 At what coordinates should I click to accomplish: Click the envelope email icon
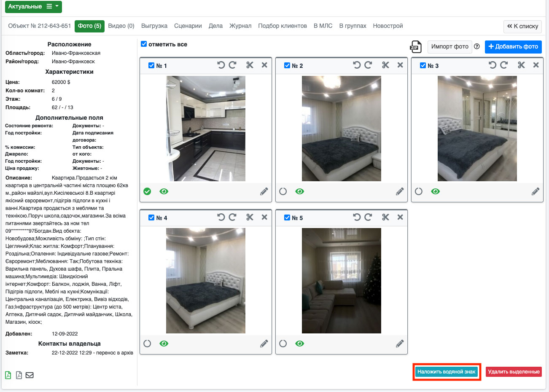point(30,375)
